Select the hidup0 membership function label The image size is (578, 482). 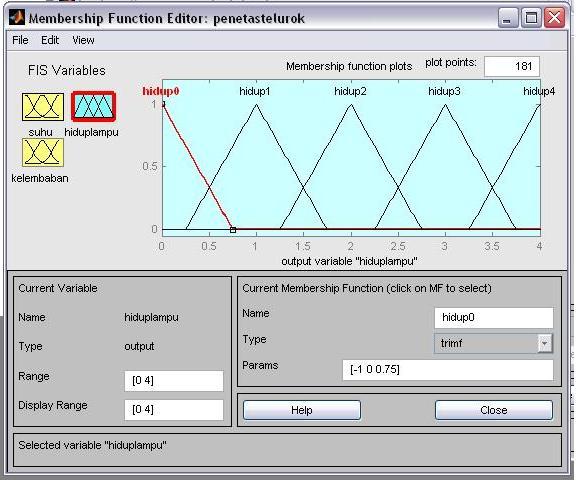[x=161, y=91]
